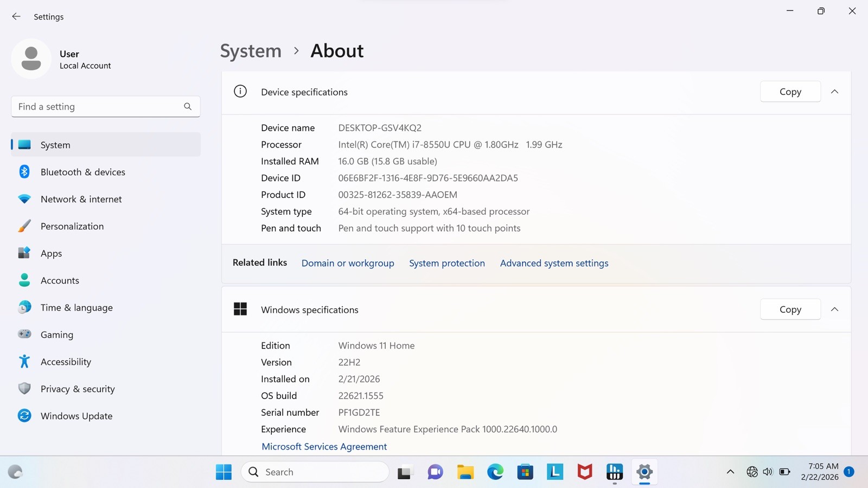Image resolution: width=868 pixels, height=488 pixels.
Task: Open Advanced system settings link
Action: pos(554,263)
